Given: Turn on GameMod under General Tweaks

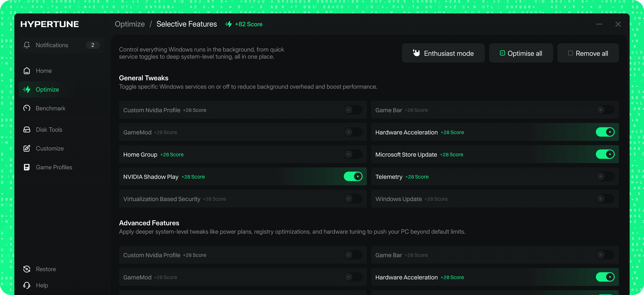Looking at the screenshot, I should click(x=353, y=132).
